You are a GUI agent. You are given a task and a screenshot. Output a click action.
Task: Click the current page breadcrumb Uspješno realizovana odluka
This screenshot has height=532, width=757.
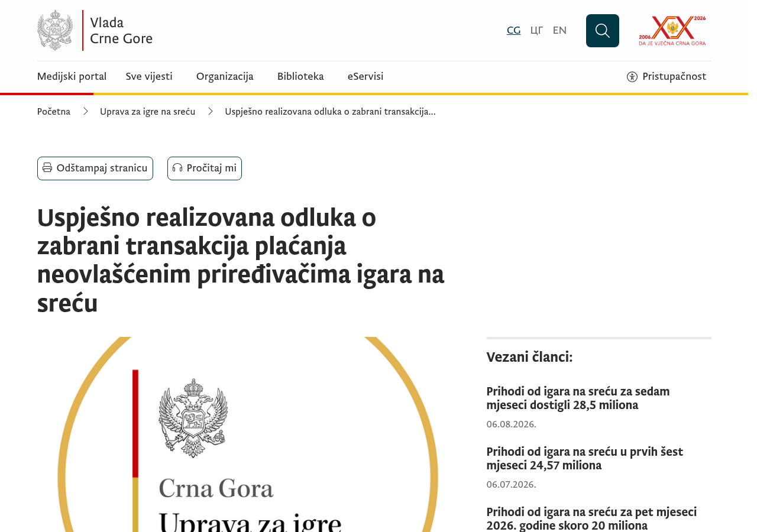tap(330, 111)
